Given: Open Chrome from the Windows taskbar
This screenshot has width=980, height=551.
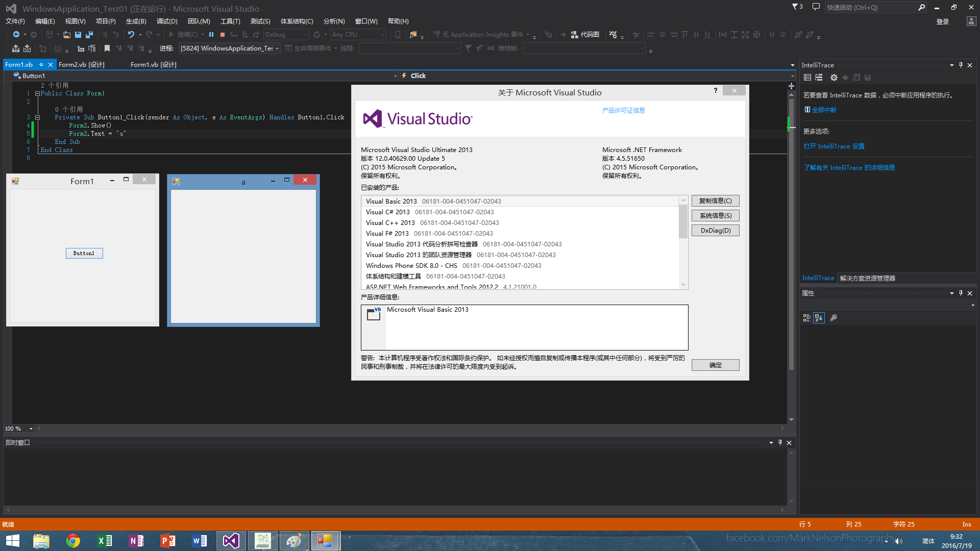Looking at the screenshot, I should click(73, 541).
